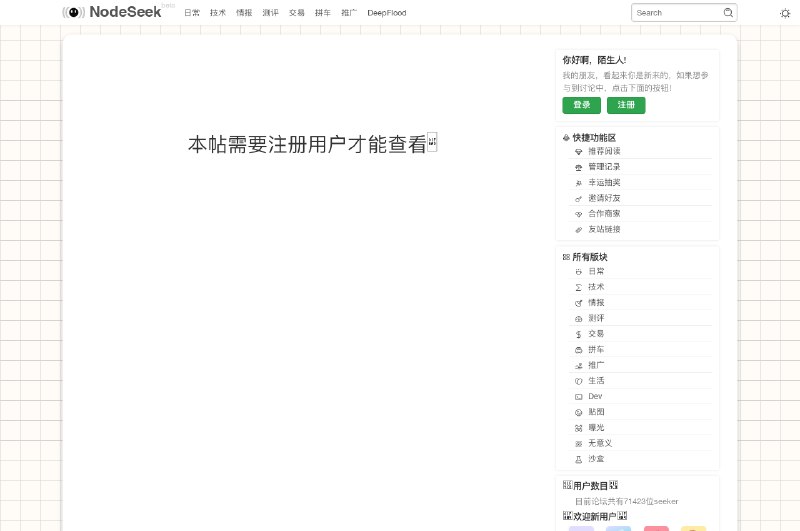The width and height of the screenshot is (800, 531).
Task: Open the 拼车 nav menu item
Action: tap(323, 13)
